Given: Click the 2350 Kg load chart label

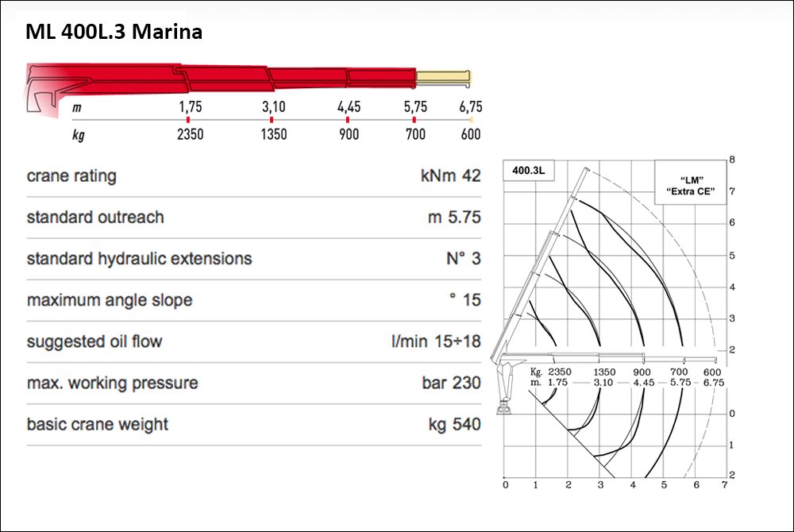Looking at the screenshot, I should [x=559, y=372].
